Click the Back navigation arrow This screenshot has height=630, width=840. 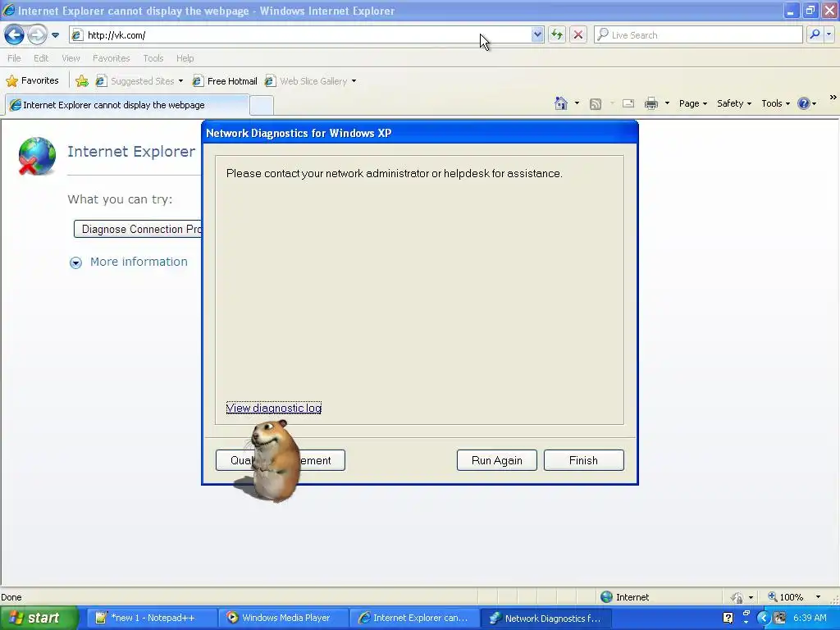14,35
